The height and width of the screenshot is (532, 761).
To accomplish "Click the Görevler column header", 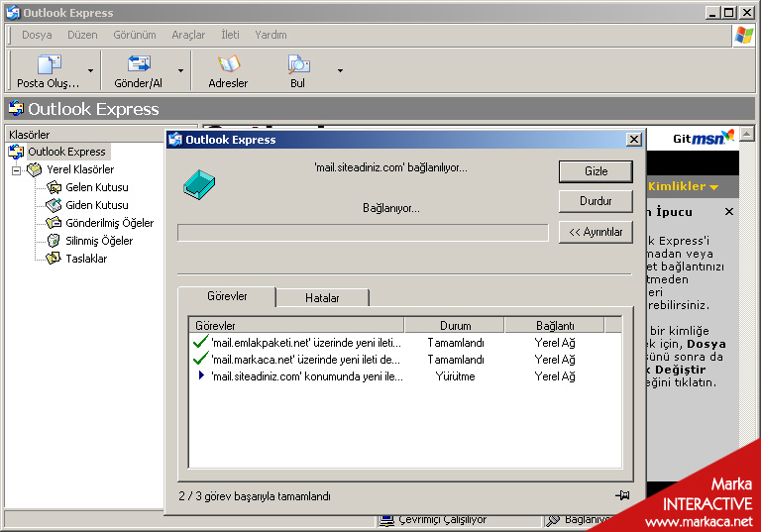I will pos(296,325).
